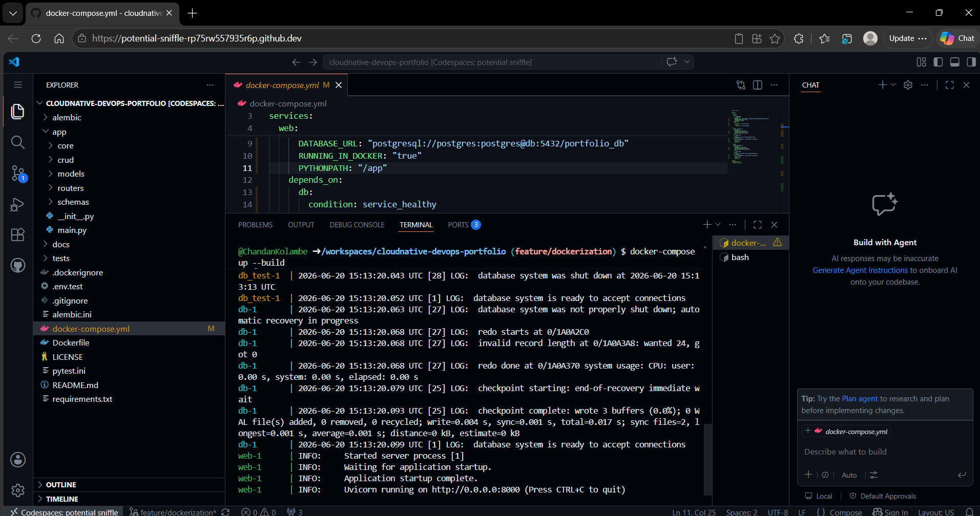This screenshot has width=980, height=516.
Task: Open the GitHub view in activity bar
Action: (x=18, y=265)
